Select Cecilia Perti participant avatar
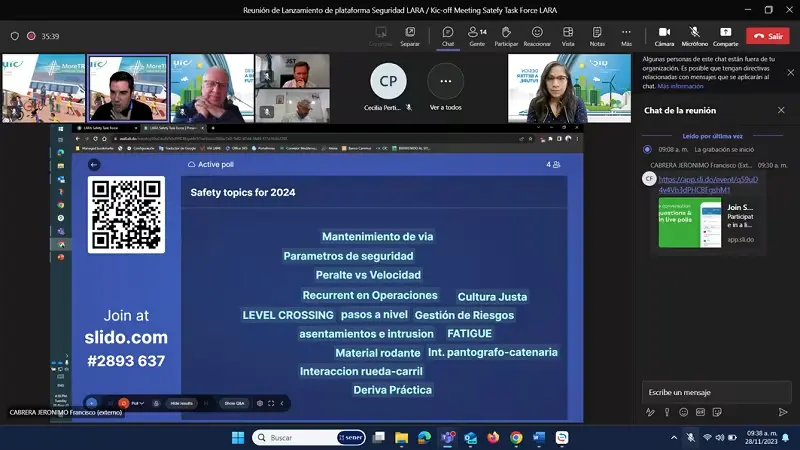The width and height of the screenshot is (800, 450). [x=388, y=81]
